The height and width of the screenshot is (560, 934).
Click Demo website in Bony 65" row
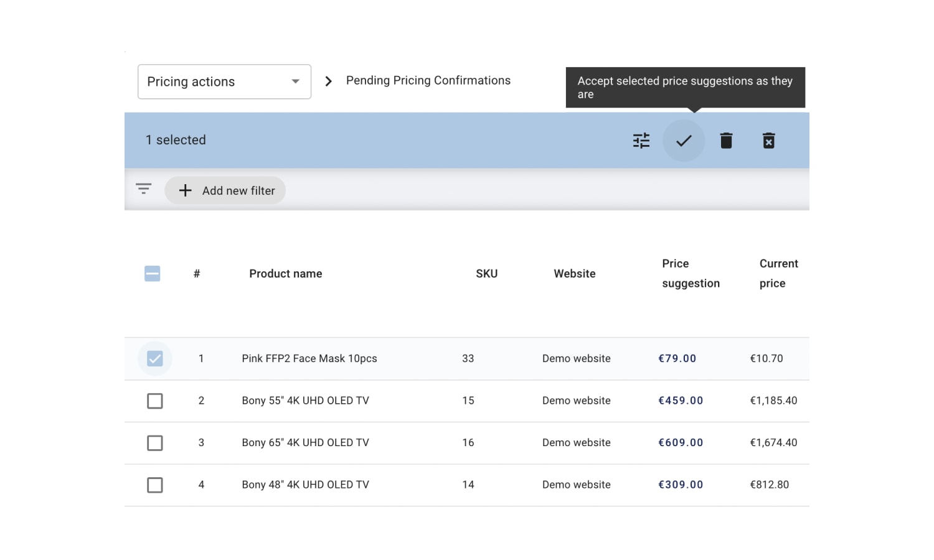(577, 442)
